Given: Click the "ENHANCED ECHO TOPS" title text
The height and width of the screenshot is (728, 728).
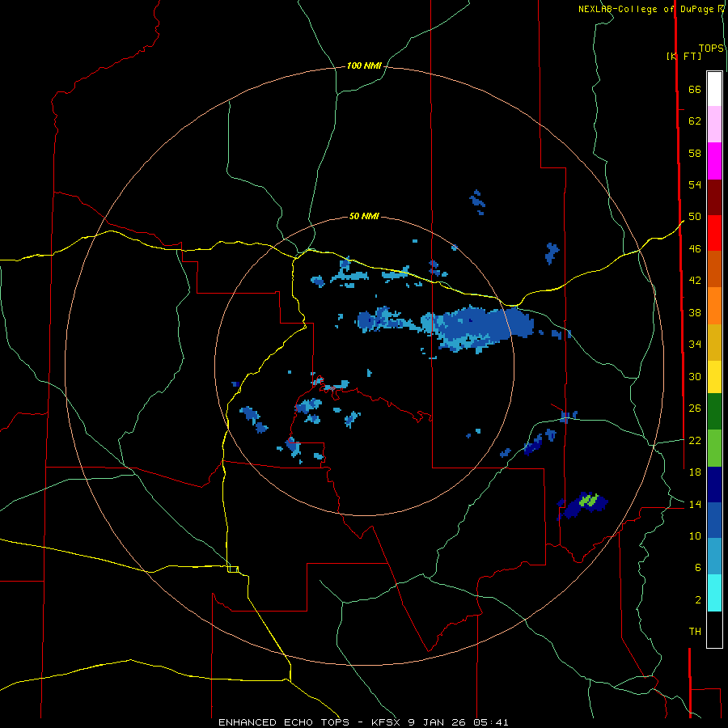Looking at the screenshot, I should [284, 722].
